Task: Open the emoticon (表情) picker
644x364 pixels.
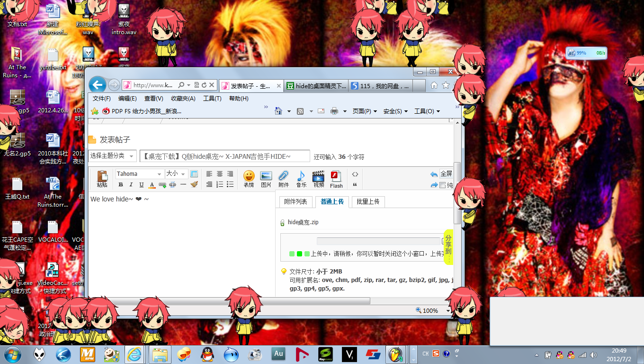Action: (249, 179)
